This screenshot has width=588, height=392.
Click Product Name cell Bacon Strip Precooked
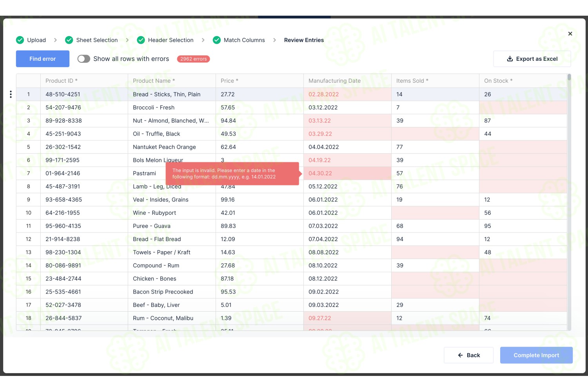[x=172, y=292]
